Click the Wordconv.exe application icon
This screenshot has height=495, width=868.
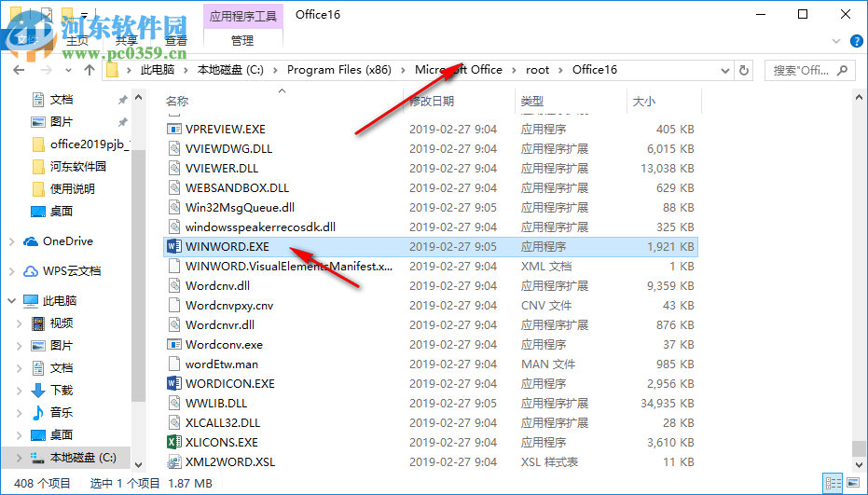tap(174, 344)
